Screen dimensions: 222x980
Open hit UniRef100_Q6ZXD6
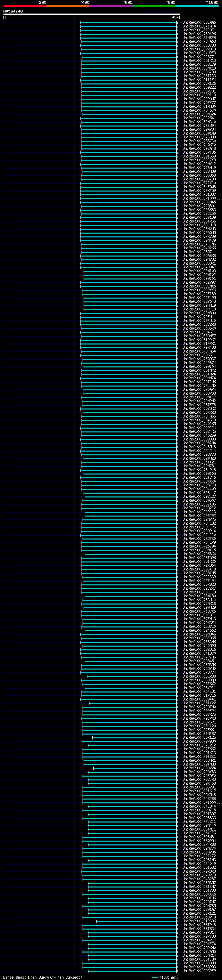pos(199,504)
